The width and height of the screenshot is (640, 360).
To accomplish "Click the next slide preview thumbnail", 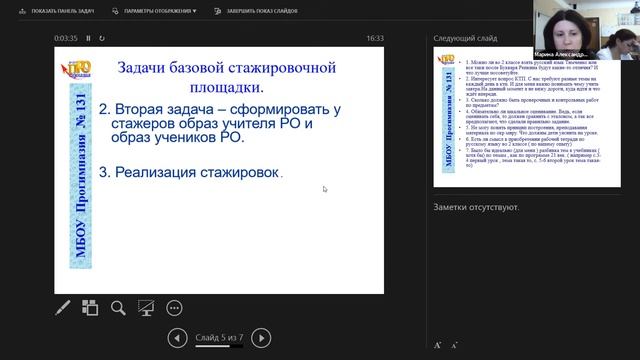I will pyautogui.click(x=527, y=117).
